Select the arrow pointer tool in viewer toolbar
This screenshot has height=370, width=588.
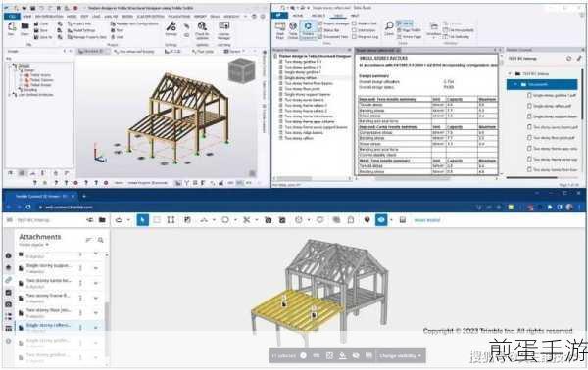click(142, 220)
